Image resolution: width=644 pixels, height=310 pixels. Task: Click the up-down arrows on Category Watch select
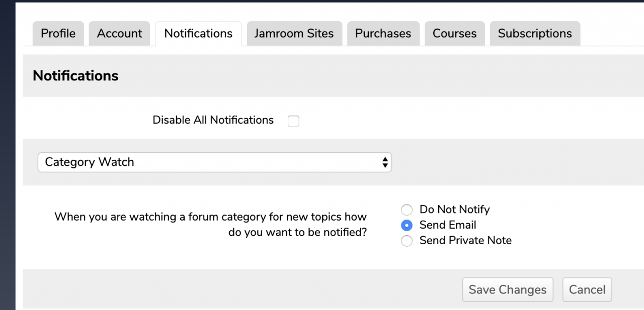pos(385,162)
